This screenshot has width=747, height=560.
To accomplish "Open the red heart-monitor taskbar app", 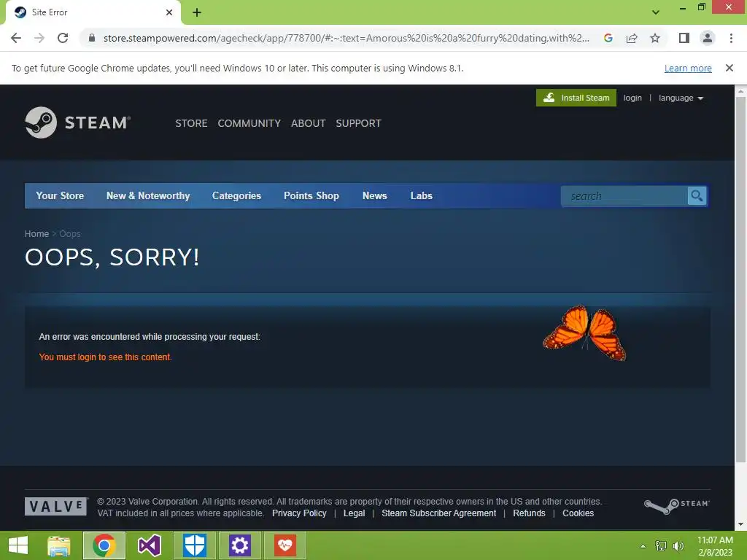I will 285,545.
